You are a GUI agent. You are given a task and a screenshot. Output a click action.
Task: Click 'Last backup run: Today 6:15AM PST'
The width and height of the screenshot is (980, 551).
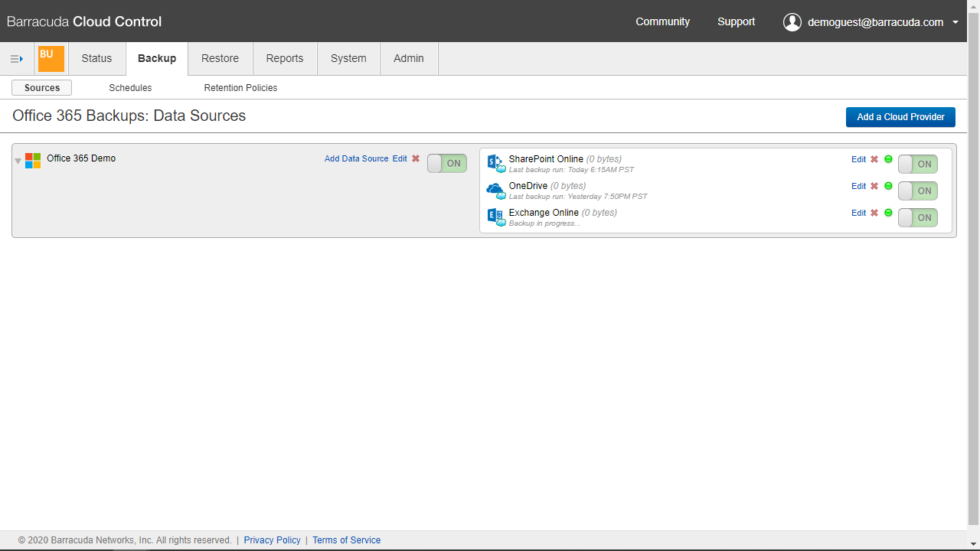[x=571, y=170]
